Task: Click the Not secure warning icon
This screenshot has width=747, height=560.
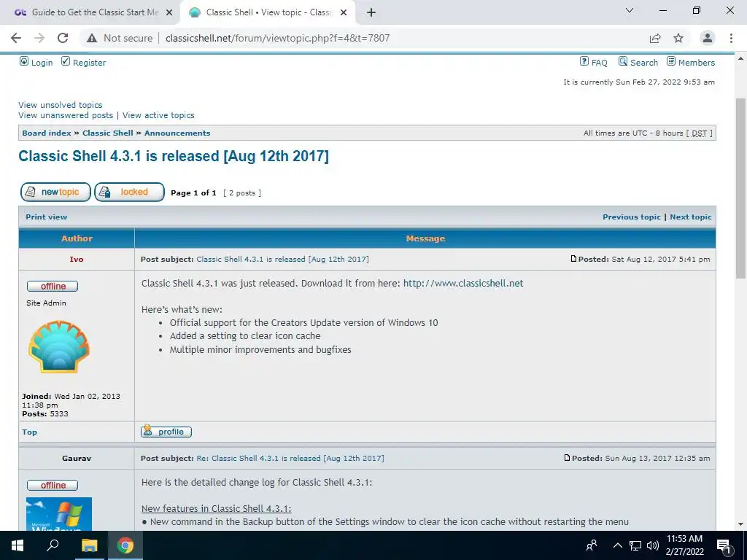Action: coord(92,38)
